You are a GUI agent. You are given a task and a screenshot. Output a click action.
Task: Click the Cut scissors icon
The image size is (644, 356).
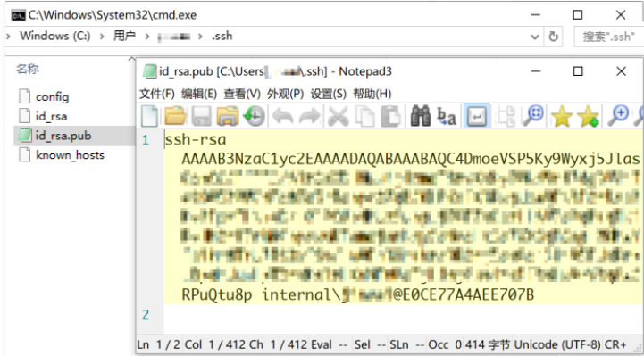click(338, 116)
